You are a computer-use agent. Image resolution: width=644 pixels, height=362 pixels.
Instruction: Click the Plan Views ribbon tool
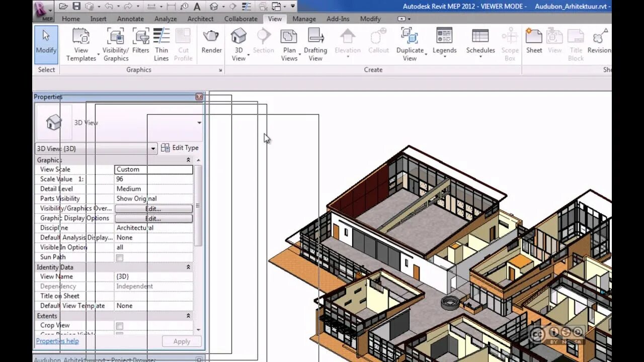click(x=289, y=45)
